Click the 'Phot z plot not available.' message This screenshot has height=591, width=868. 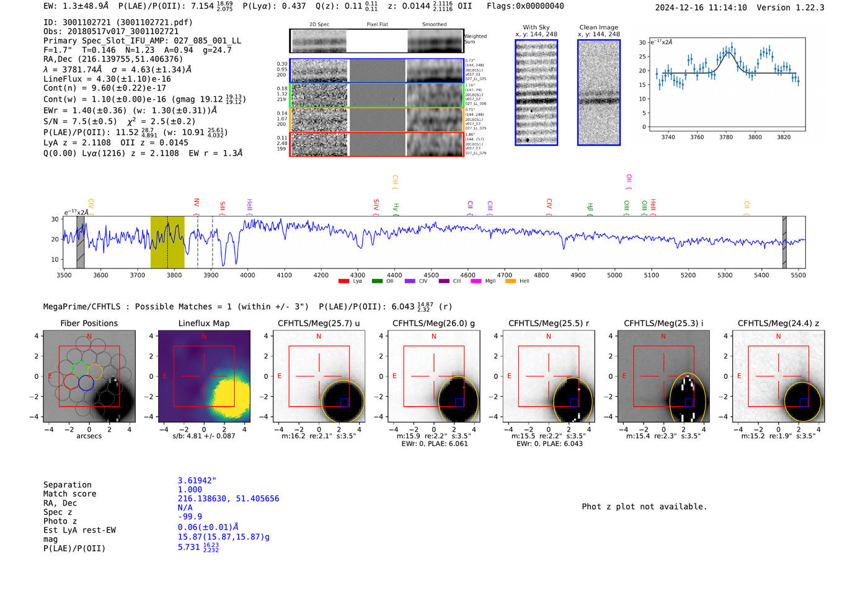coord(644,507)
